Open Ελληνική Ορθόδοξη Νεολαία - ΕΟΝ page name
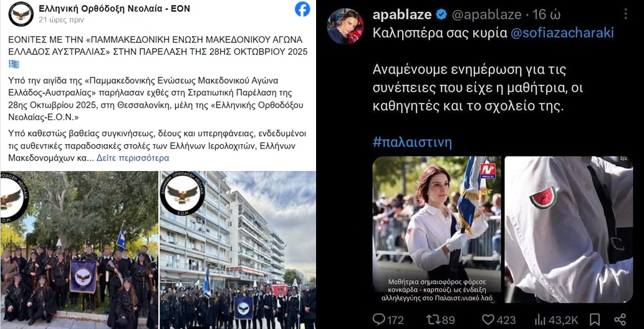The image size is (644, 329). 115,9
